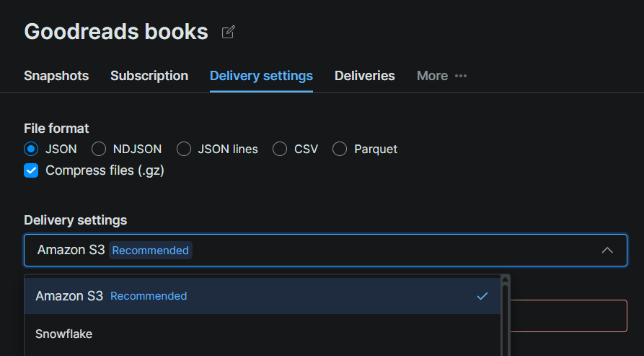Click the red-outlined input field

tap(568, 316)
